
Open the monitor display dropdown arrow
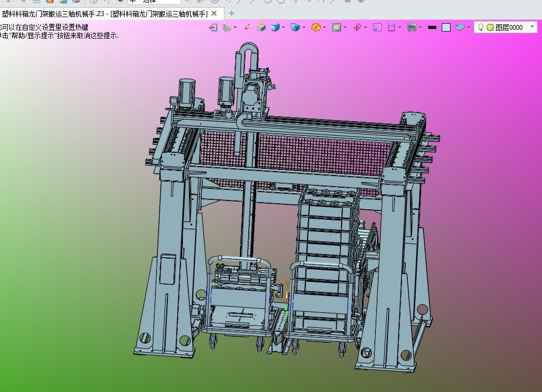(x=420, y=27)
